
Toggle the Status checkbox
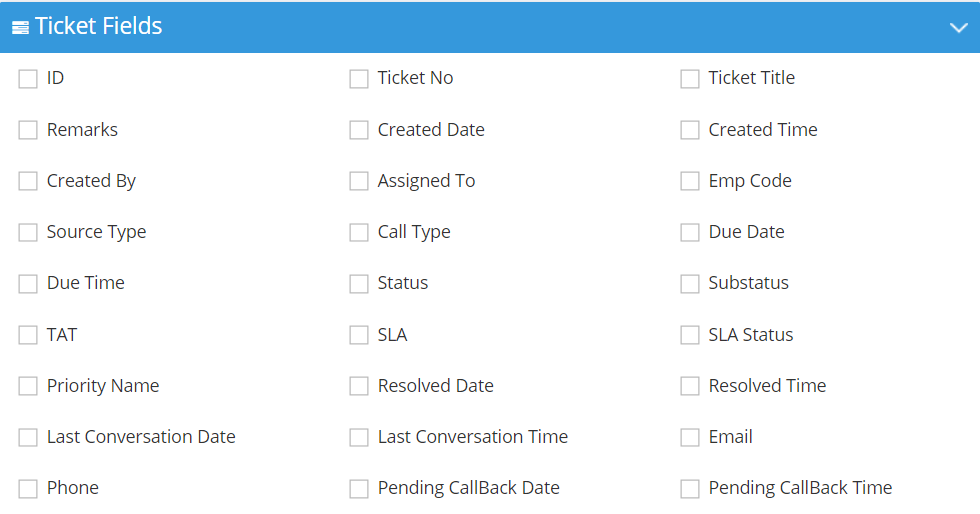pyautogui.click(x=359, y=284)
